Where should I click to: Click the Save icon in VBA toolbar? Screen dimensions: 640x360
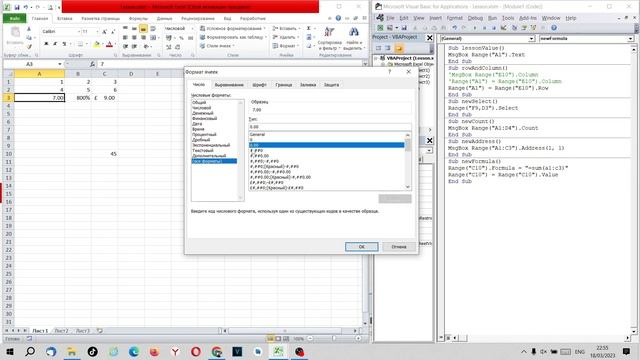pos(404,28)
